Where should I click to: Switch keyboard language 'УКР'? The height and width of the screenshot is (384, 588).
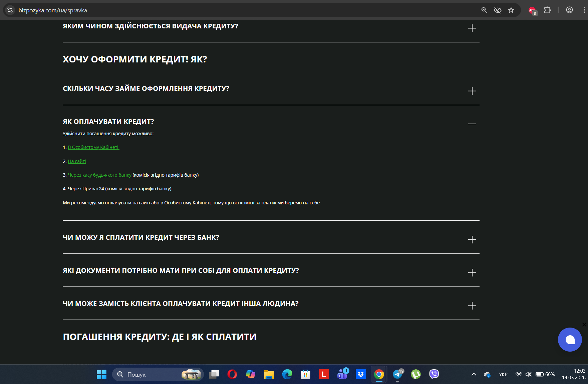coord(503,375)
